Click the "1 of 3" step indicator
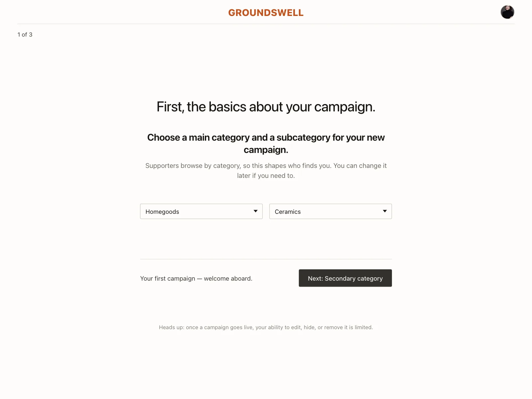This screenshot has width=532, height=399. 25,35
